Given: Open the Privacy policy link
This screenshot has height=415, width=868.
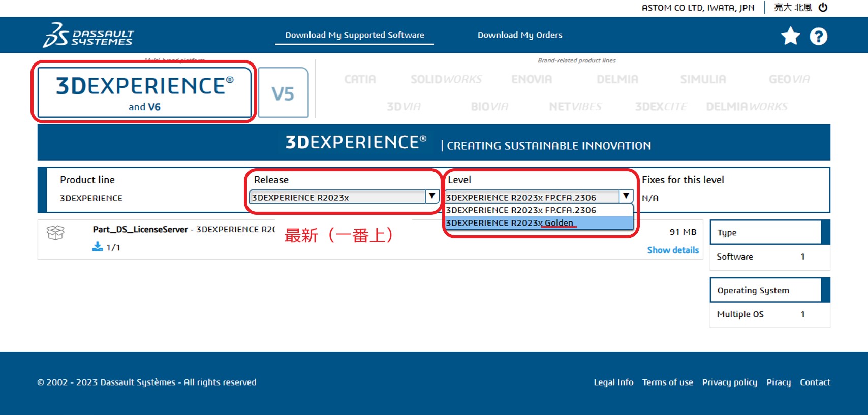Looking at the screenshot, I should click(729, 382).
